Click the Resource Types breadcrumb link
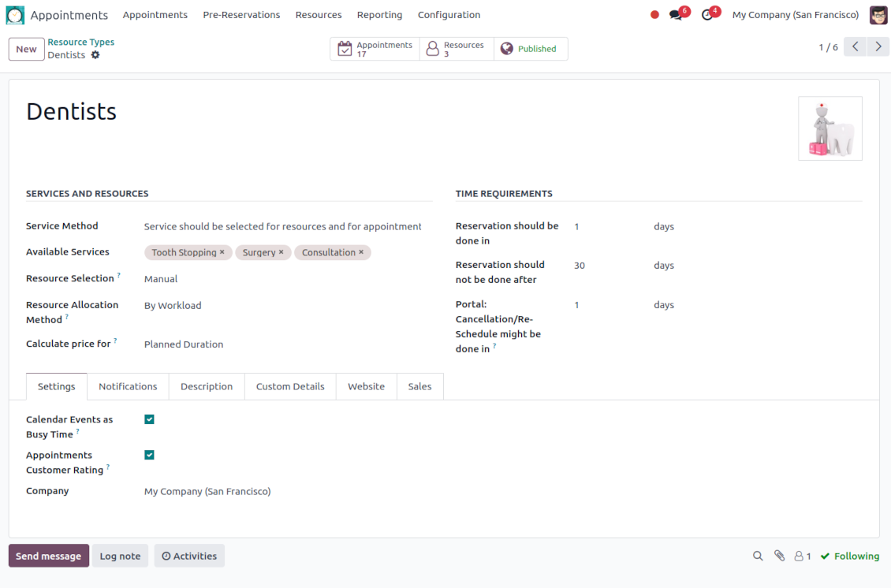The image size is (891, 588). coord(80,42)
